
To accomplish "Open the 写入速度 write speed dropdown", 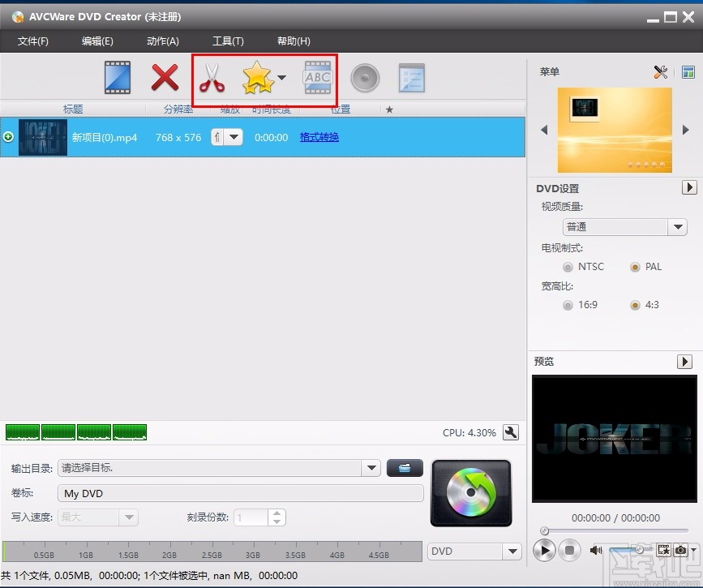I will point(128,517).
